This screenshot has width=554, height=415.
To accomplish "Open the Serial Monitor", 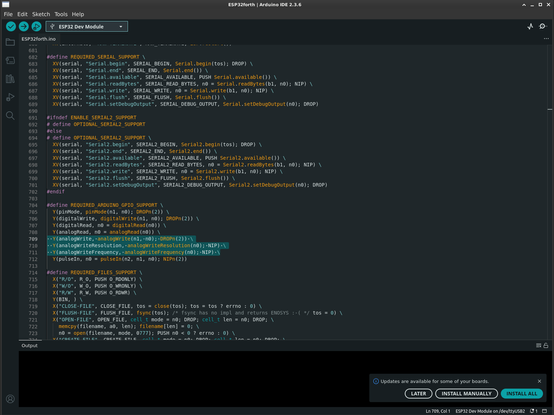I will point(543,26).
